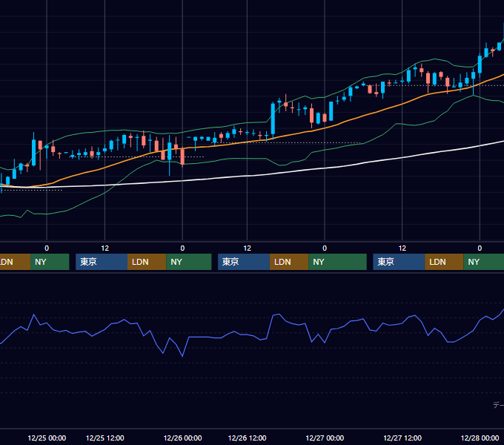
Task: Select the 東京 session block on 12/26
Action: [x=244, y=262]
